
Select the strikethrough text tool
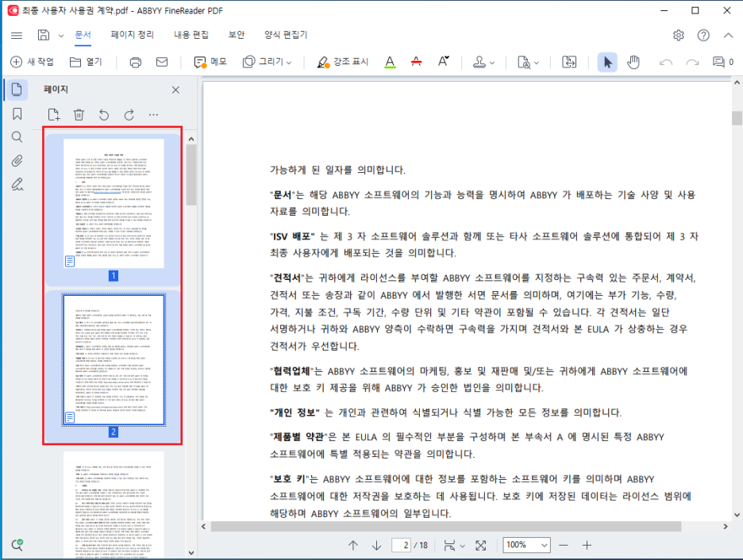tap(417, 62)
